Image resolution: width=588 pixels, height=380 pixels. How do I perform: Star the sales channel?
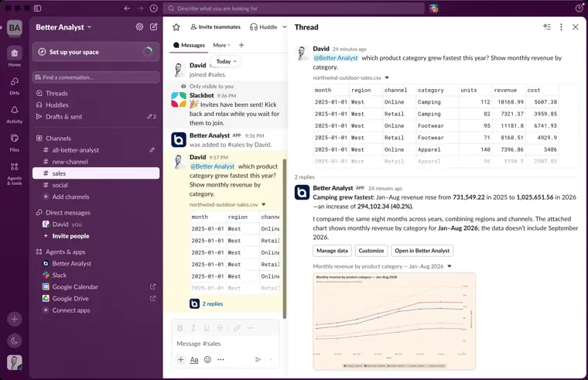click(176, 27)
